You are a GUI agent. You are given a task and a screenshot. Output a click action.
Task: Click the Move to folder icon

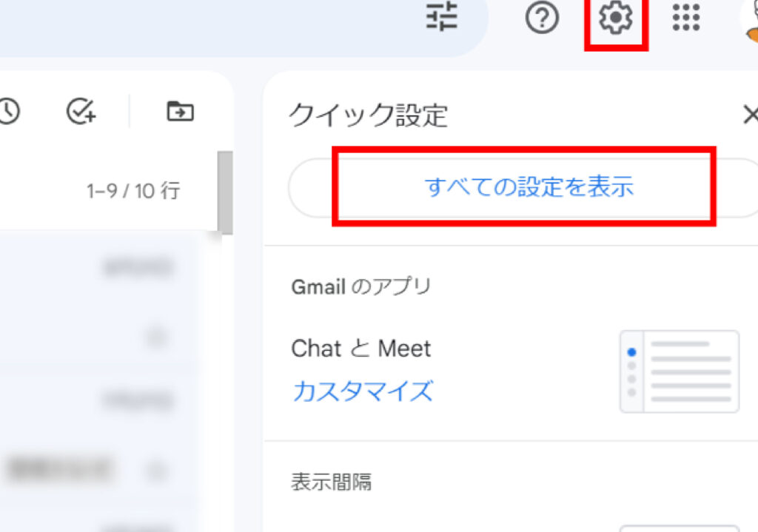coord(180,112)
